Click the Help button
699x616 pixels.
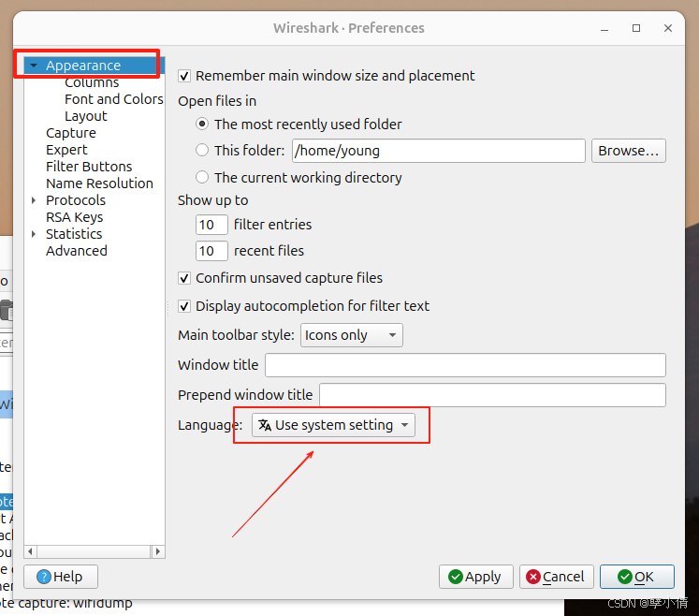point(61,577)
